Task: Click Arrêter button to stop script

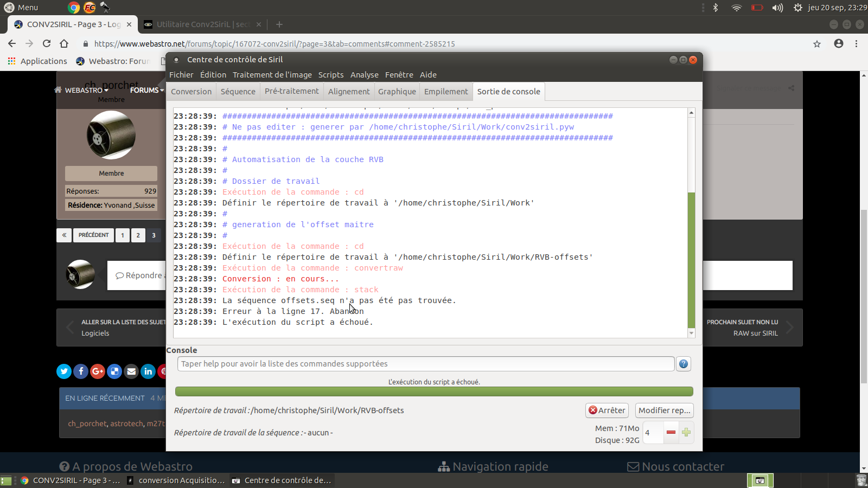Action: coord(607,410)
